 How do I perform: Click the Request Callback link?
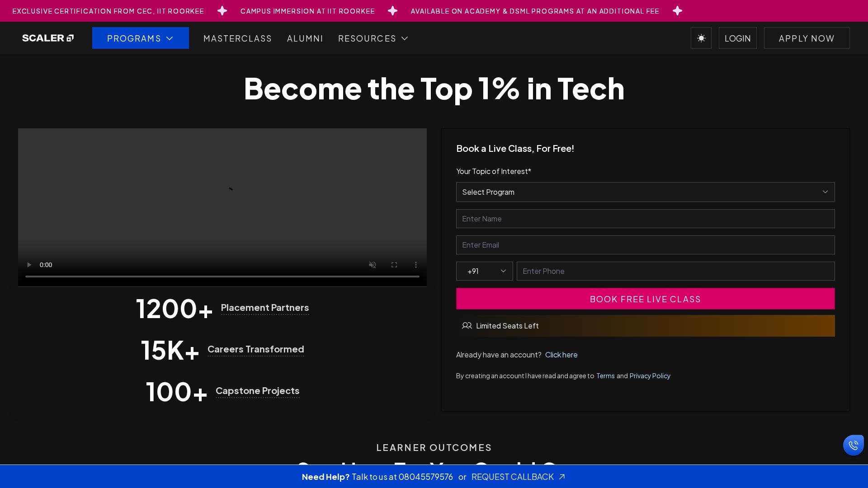coord(518,477)
